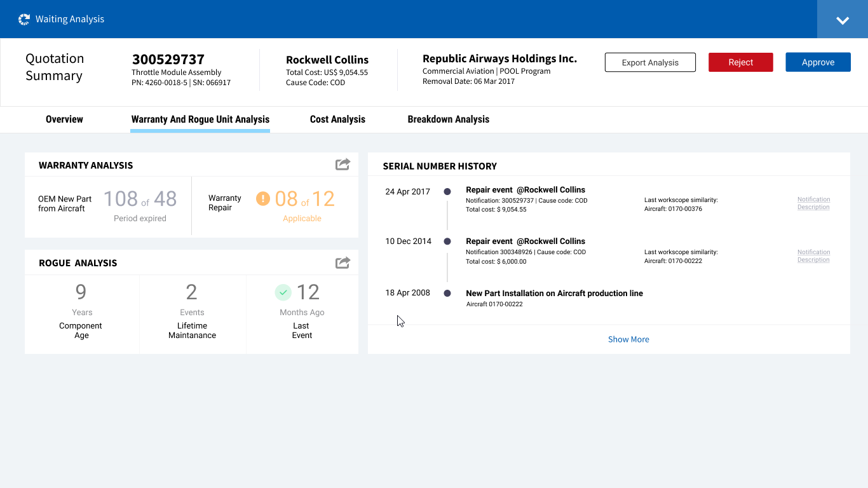This screenshot has width=868, height=488.
Task: Select Warranty And Rogue Unit Analysis tab
Action: tap(200, 119)
